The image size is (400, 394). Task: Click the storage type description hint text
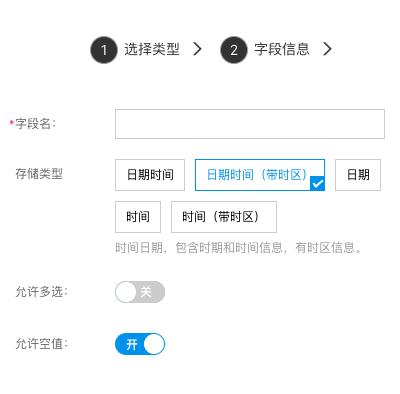238,248
